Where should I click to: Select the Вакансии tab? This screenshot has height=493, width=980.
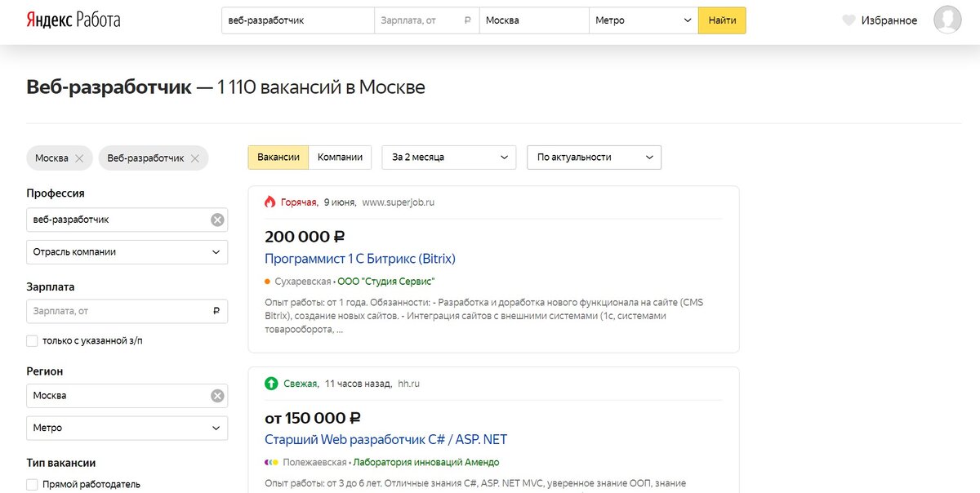click(x=278, y=158)
